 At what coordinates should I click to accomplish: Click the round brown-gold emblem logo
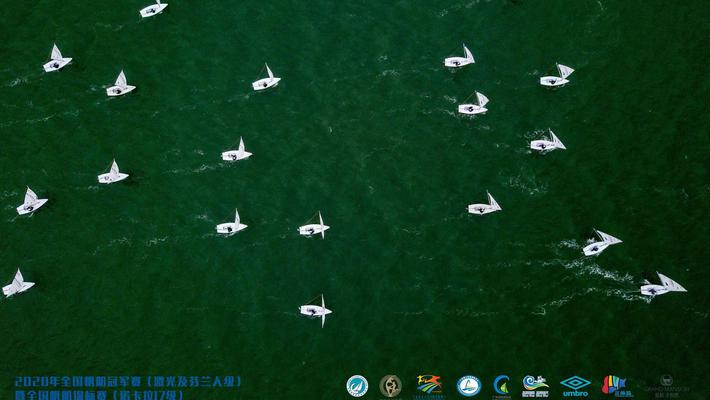390,385
